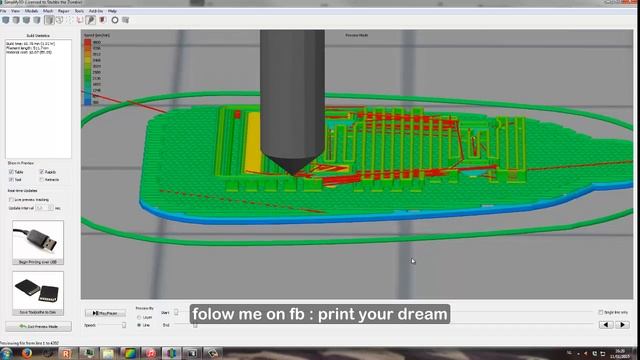Click the taskbar clock
This screenshot has height=360, width=640.
coord(620,353)
